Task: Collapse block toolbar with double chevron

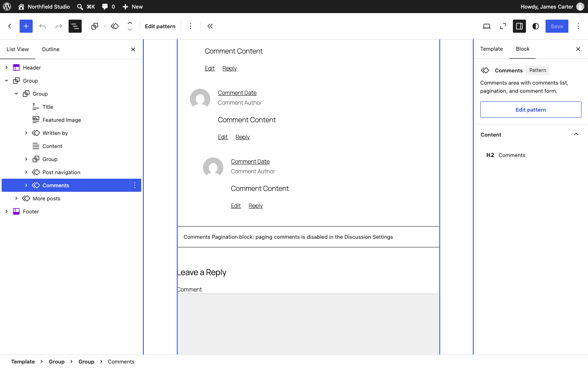Action: [210, 26]
